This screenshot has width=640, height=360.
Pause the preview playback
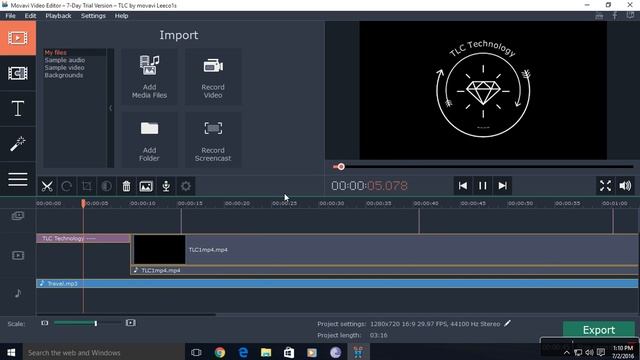[x=482, y=186]
